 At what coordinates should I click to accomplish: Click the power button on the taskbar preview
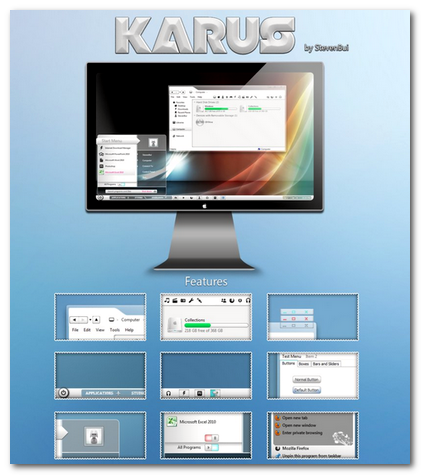(63, 393)
